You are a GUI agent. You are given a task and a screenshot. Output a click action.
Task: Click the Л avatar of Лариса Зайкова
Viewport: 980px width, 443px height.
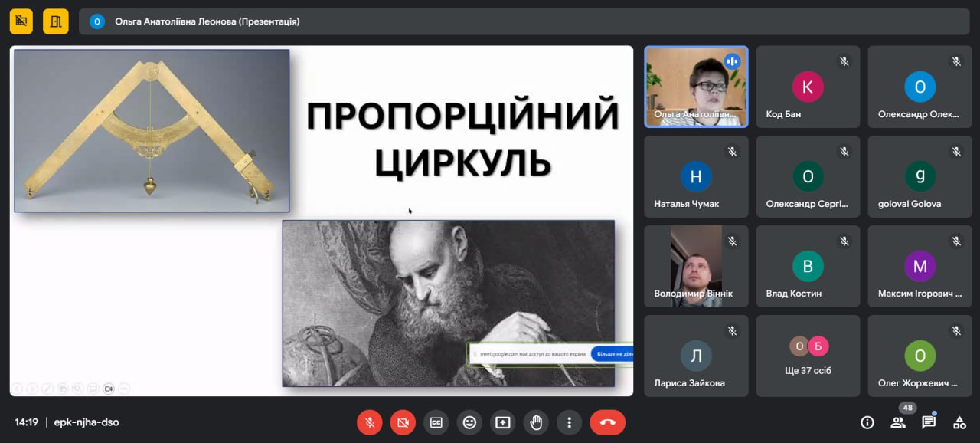point(696,356)
